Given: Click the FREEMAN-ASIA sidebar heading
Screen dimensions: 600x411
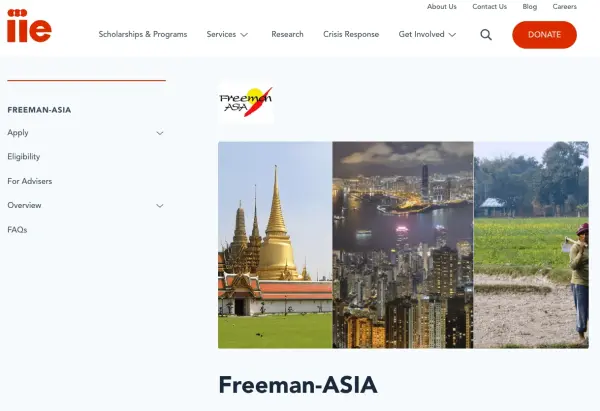Looking at the screenshot, I should pos(39,110).
